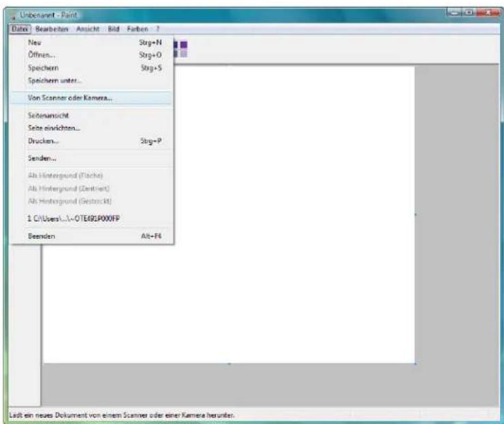Image resolution: width=504 pixels, height=424 pixels.
Task: Close the open Datei menu header
Action: coord(20,29)
